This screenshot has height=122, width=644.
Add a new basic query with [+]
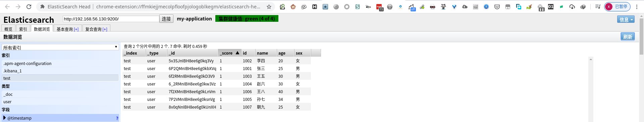pyautogui.click(x=76, y=29)
